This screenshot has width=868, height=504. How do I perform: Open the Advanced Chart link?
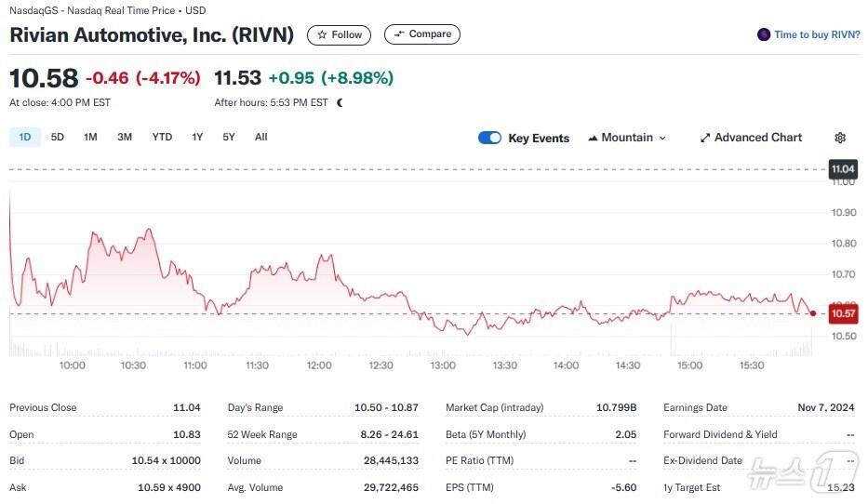point(757,138)
